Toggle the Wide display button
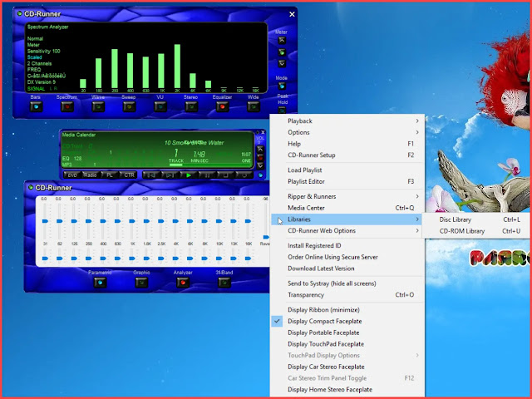This screenshot has width=532, height=399. pyautogui.click(x=254, y=107)
